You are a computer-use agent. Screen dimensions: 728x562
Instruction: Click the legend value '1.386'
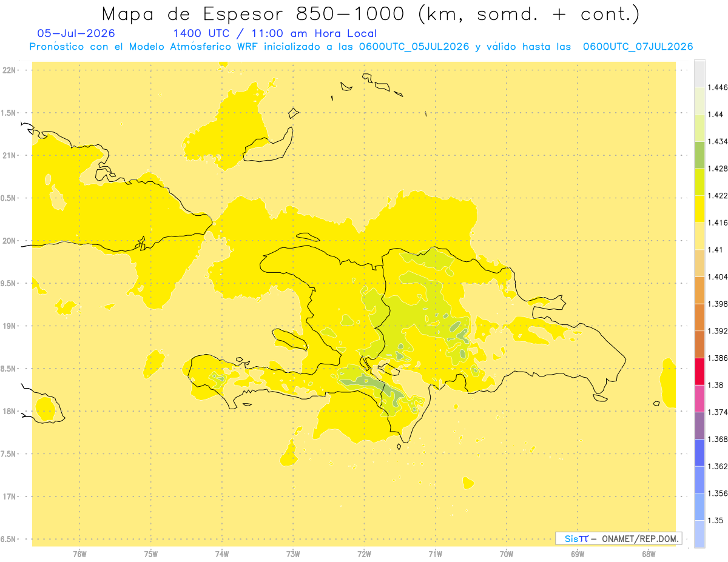tap(717, 358)
